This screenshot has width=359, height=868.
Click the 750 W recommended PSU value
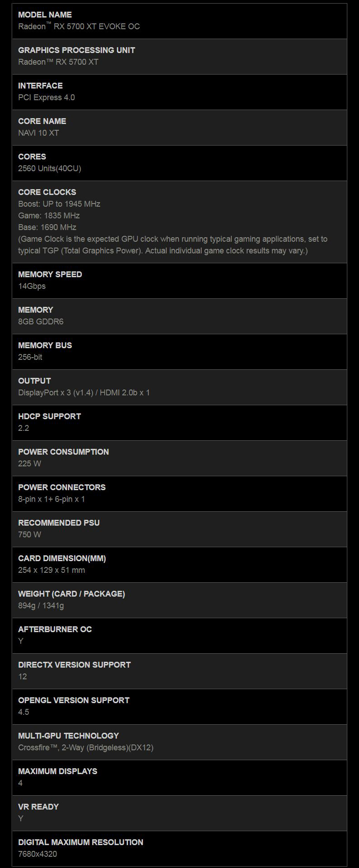click(x=30, y=535)
